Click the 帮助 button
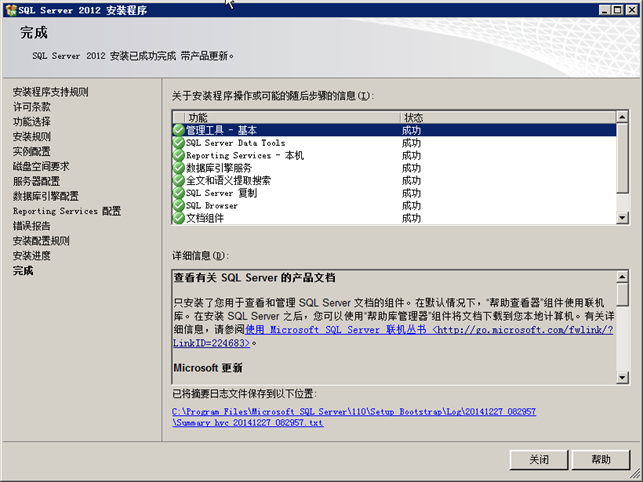This screenshot has width=643, height=482. tap(601, 459)
